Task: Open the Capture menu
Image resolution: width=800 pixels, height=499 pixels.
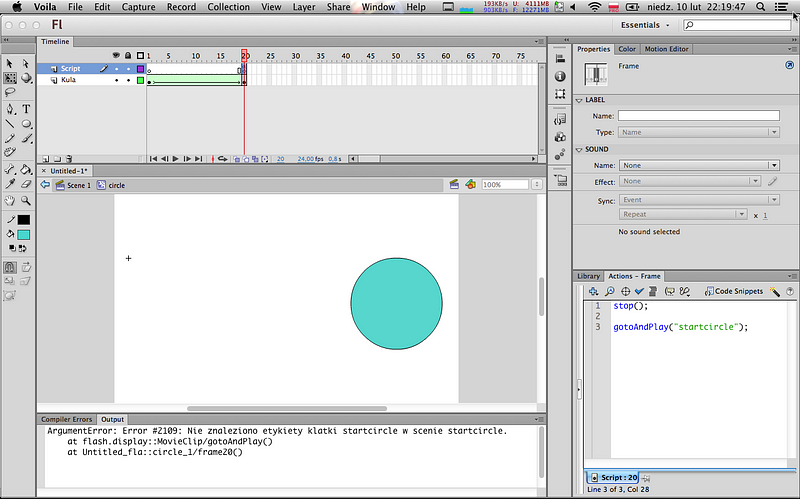Action: (x=138, y=7)
